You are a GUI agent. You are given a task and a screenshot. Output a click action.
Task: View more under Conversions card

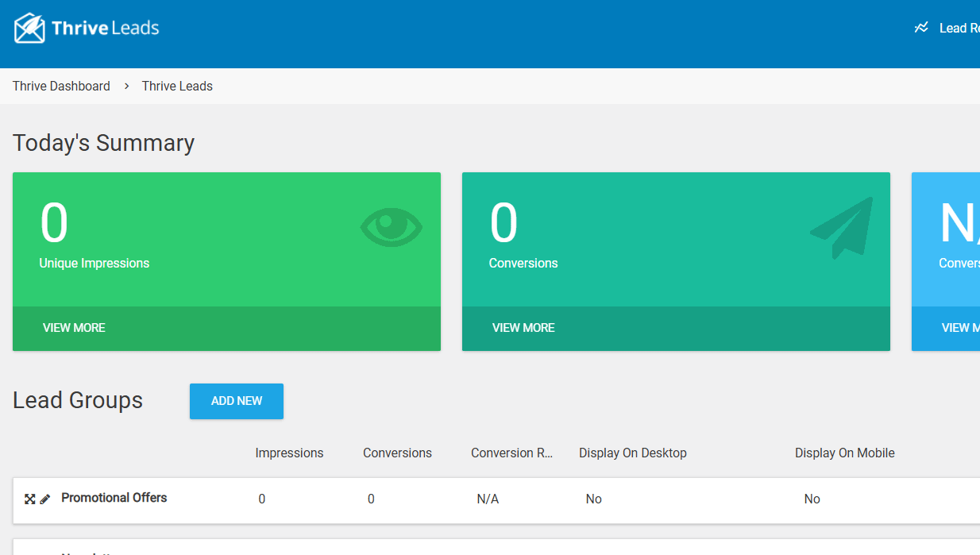tap(523, 327)
